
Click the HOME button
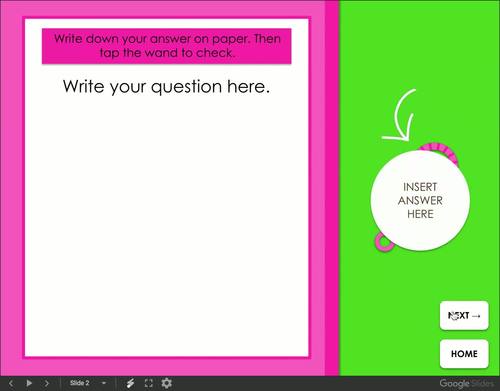464,354
